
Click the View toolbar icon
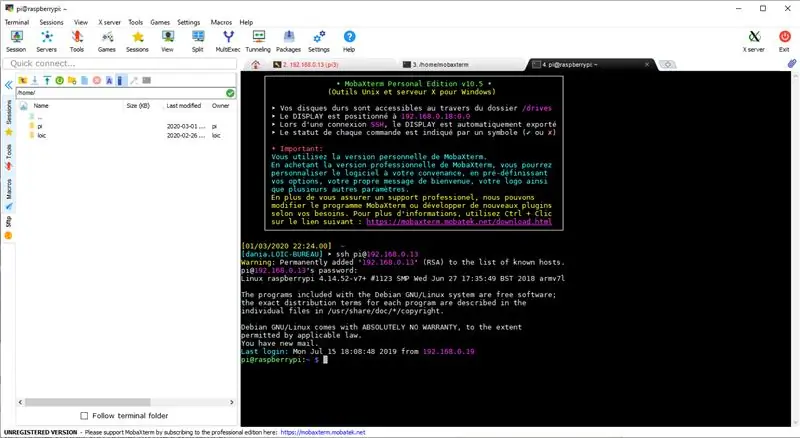(x=167, y=41)
